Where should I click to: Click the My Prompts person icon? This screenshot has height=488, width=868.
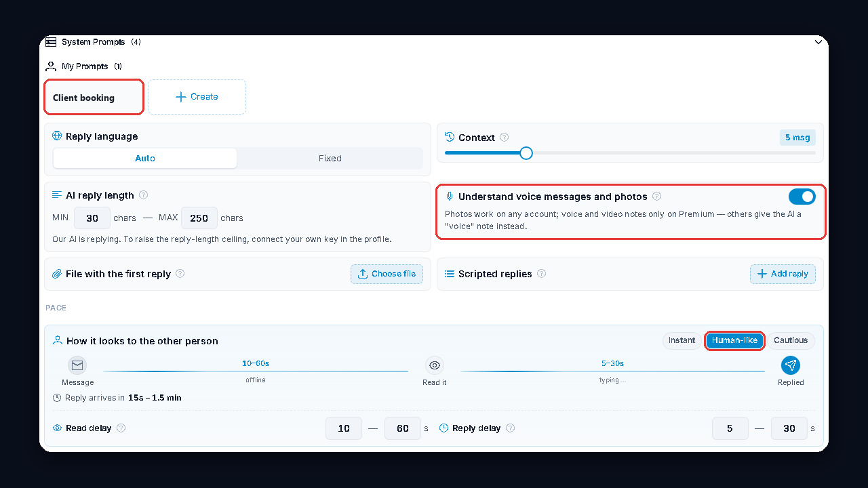click(51, 66)
